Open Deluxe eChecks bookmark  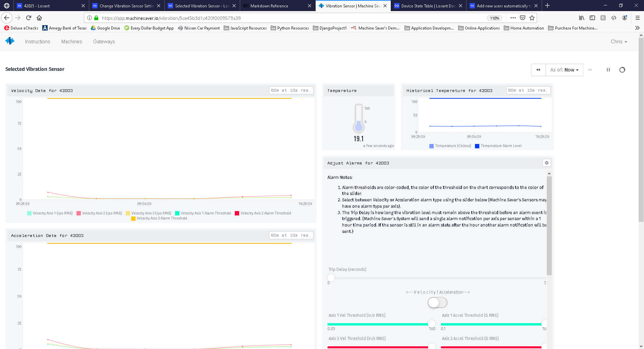pyautogui.click(x=21, y=28)
